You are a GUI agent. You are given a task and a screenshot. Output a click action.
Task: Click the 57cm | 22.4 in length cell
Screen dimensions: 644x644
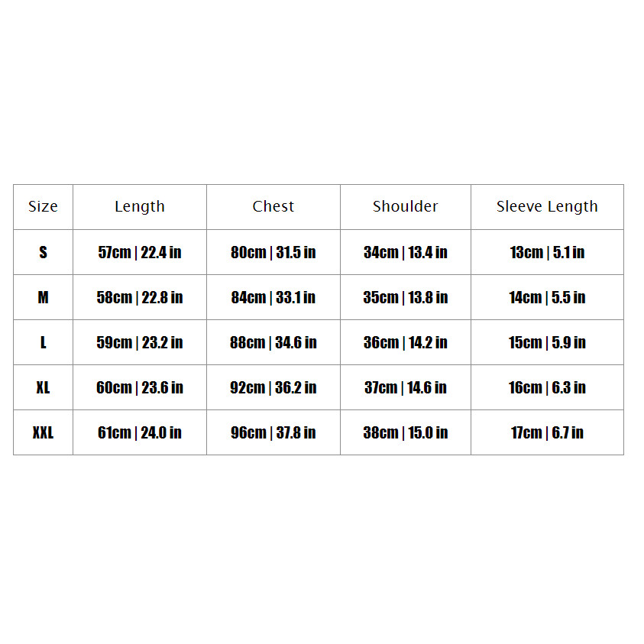[140, 252]
